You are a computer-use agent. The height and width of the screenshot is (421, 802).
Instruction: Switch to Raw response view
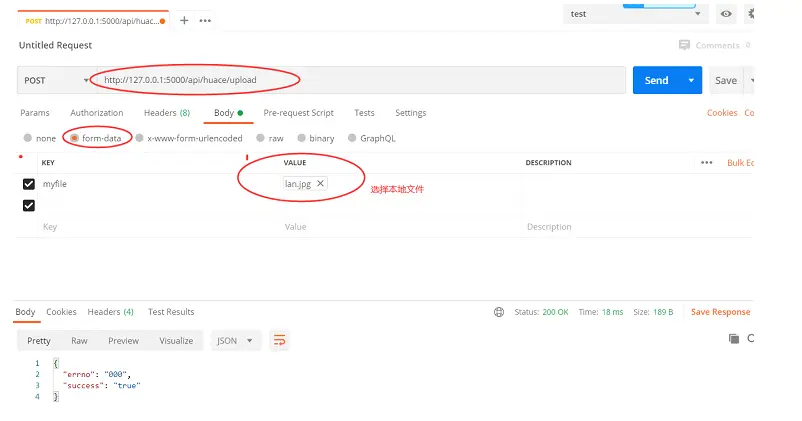click(79, 341)
